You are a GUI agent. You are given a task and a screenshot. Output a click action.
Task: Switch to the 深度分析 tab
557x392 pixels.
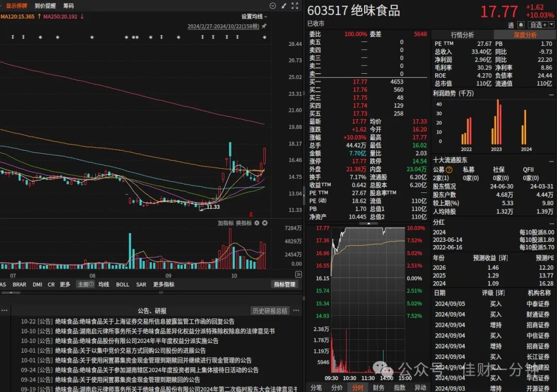(525, 35)
